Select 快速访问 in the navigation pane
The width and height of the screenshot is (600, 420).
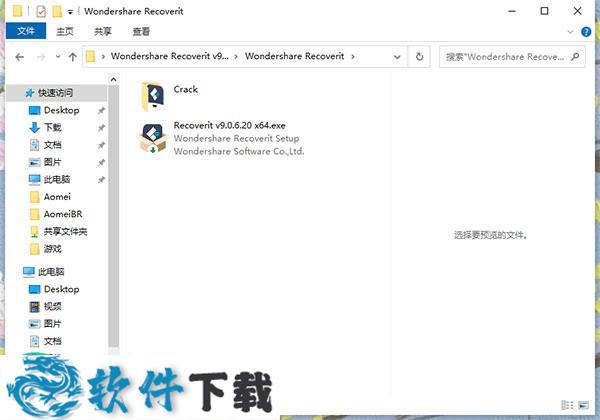(x=55, y=93)
